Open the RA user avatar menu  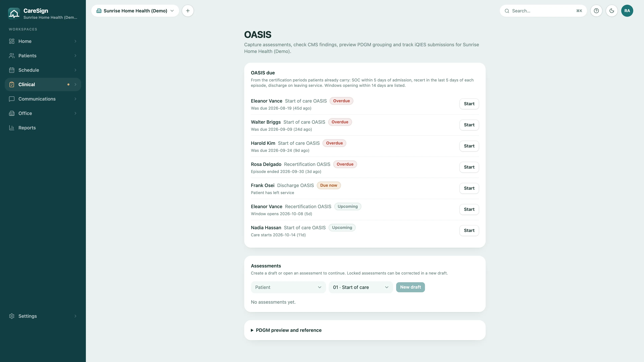pyautogui.click(x=627, y=11)
